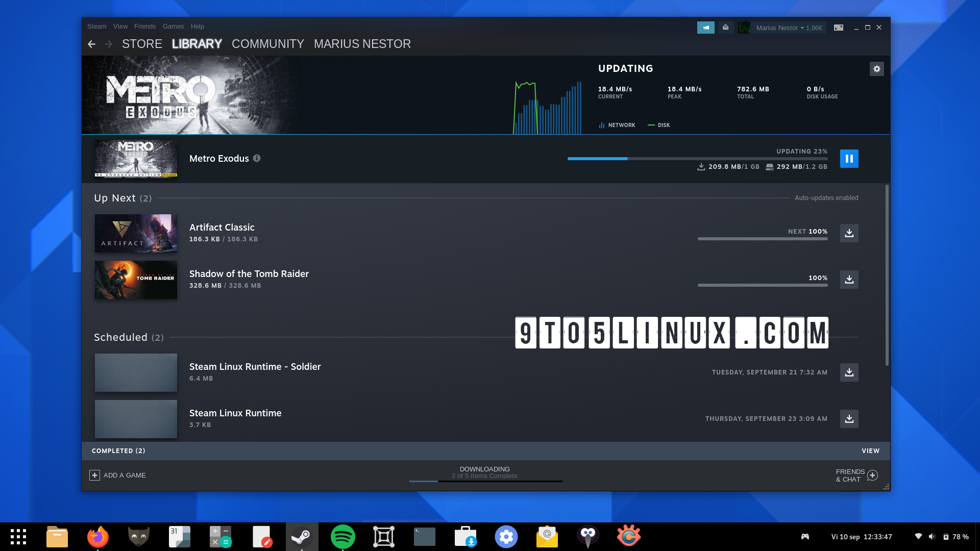Image resolution: width=980 pixels, height=551 pixels.
Task: Open the Metro Exodus info icon
Action: [257, 158]
